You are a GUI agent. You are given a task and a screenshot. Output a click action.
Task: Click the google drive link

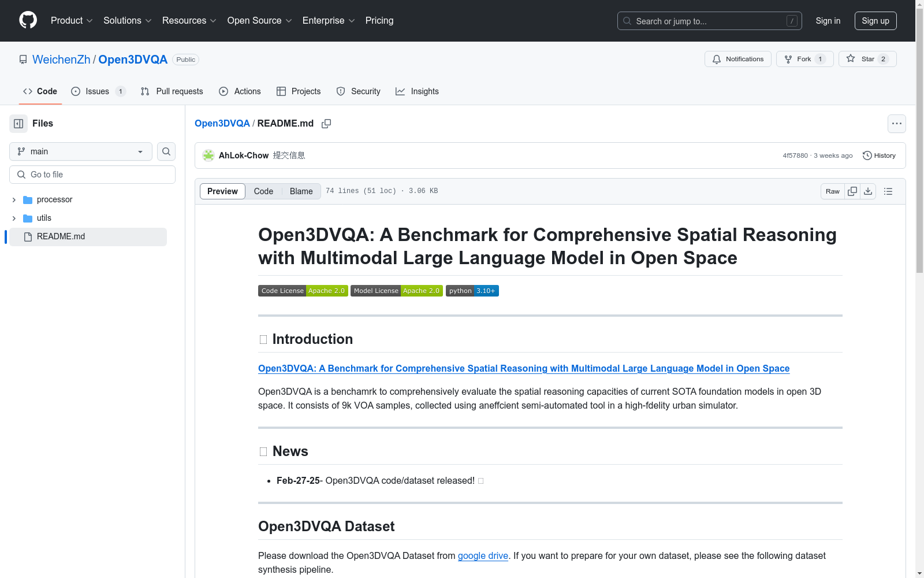click(x=483, y=555)
